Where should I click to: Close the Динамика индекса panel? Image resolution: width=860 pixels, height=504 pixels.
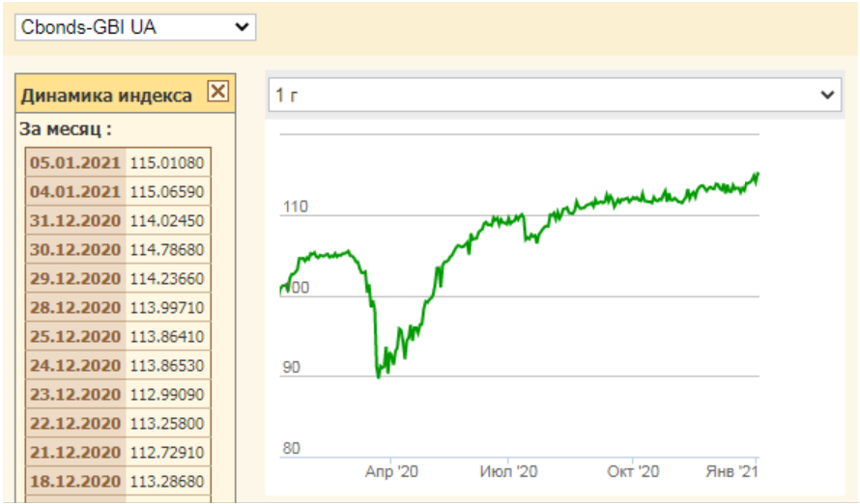tap(217, 91)
